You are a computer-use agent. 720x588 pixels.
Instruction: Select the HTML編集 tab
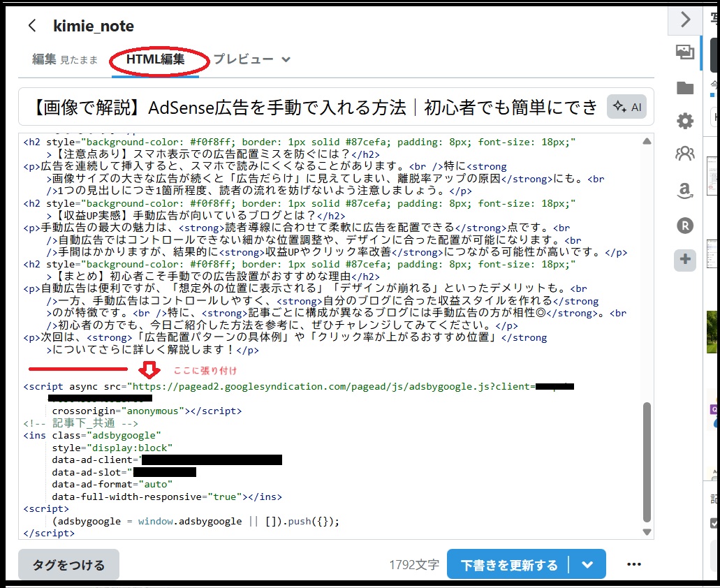[155, 59]
